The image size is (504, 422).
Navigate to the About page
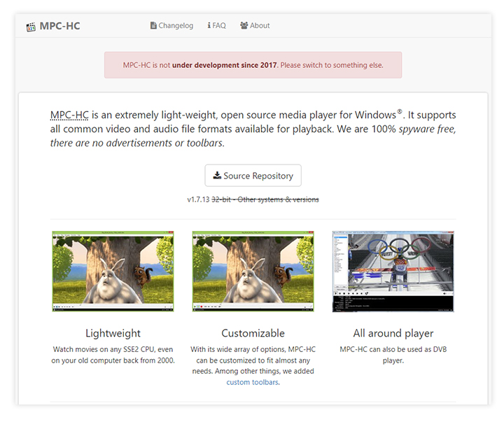(259, 26)
